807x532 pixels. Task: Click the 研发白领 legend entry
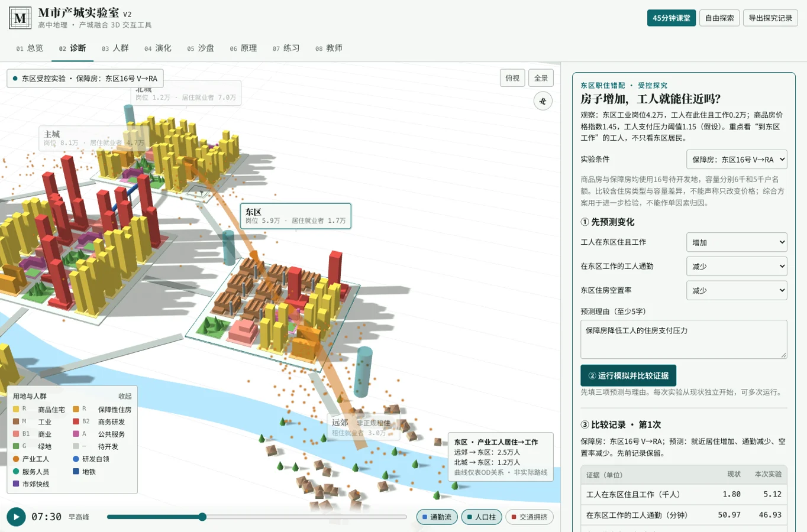pyautogui.click(x=91, y=459)
